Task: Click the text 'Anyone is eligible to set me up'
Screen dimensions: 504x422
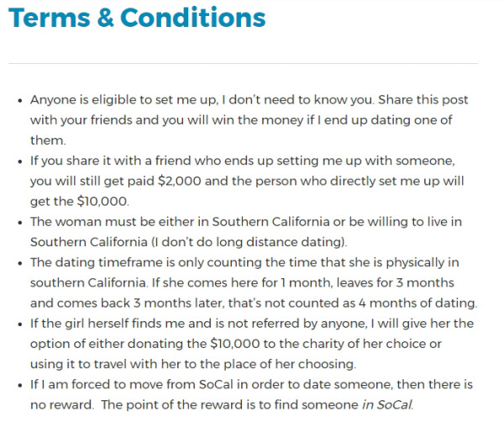Action: pyautogui.click(x=123, y=100)
